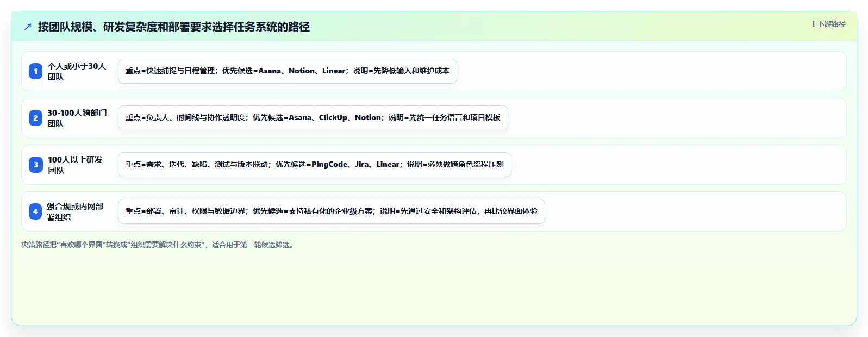The height and width of the screenshot is (337, 868).
Task: Click the heading 按团队规模、研发复杂度和部署要求选择任务系统的路径
Action: (174, 27)
